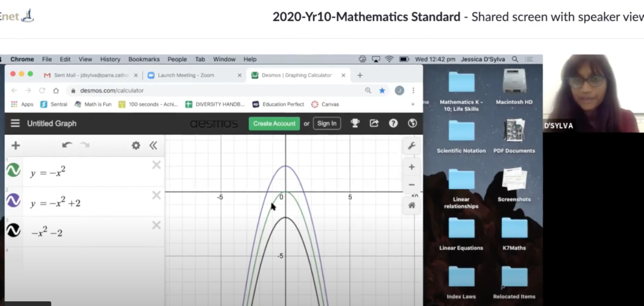
Task: Toggle visibility of y = -x² graph
Action: (14, 170)
